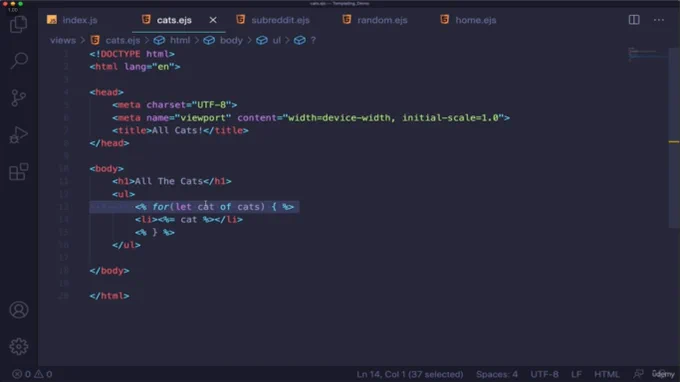This screenshot has width=680, height=382.
Task: Click the meta charset="UTF-8" line
Action: coord(174,105)
